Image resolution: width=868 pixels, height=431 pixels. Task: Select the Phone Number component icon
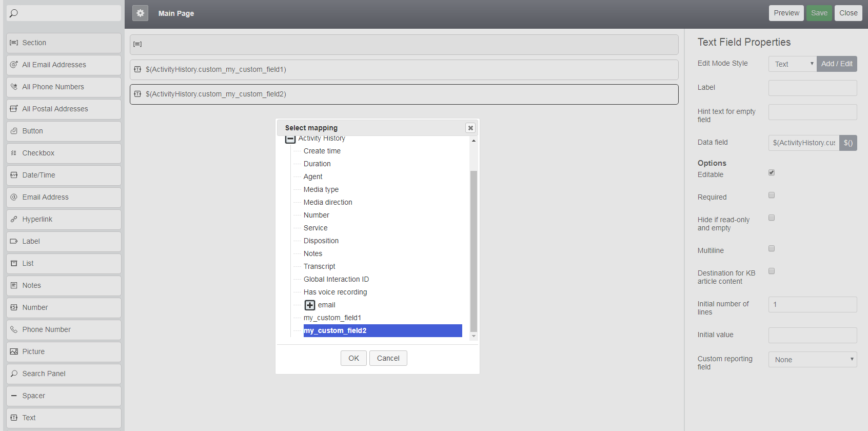[x=14, y=329]
